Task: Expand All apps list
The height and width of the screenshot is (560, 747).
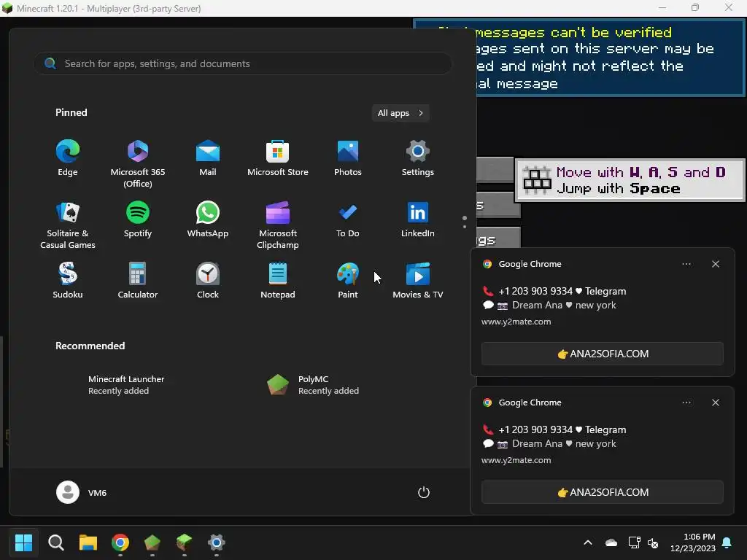Action: click(x=400, y=113)
